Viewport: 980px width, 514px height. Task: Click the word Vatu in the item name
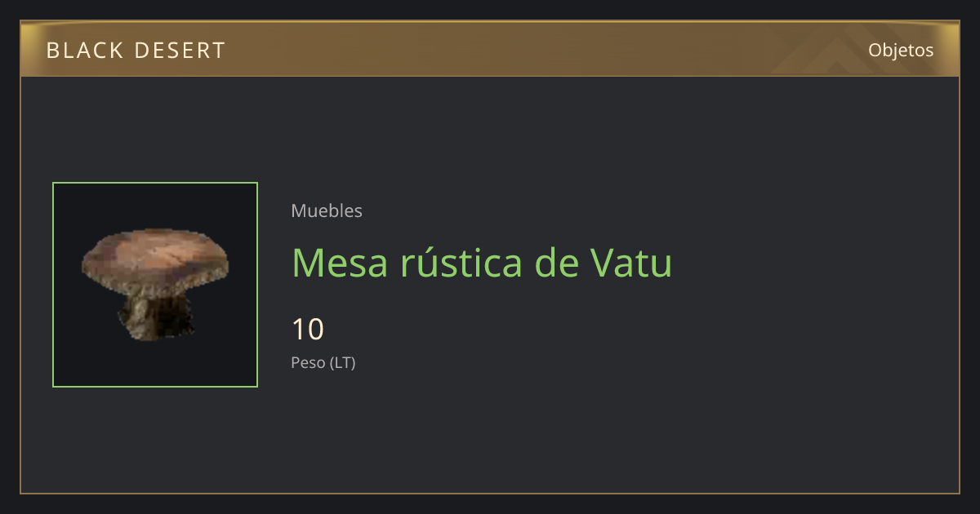point(630,263)
